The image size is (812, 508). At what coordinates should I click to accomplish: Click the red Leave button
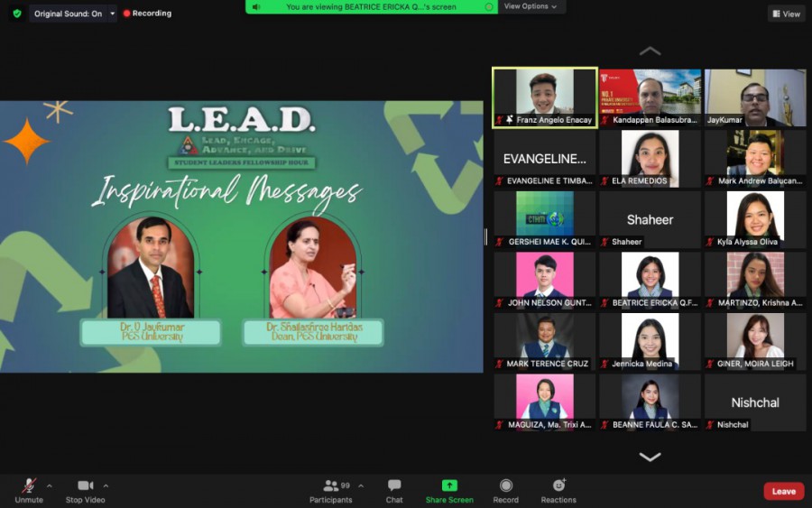[x=783, y=491]
